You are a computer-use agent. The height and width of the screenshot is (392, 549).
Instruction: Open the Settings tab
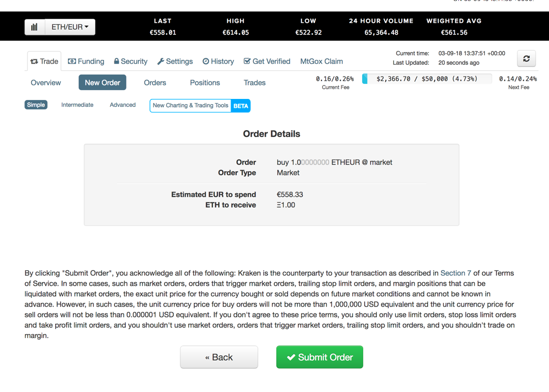[175, 61]
